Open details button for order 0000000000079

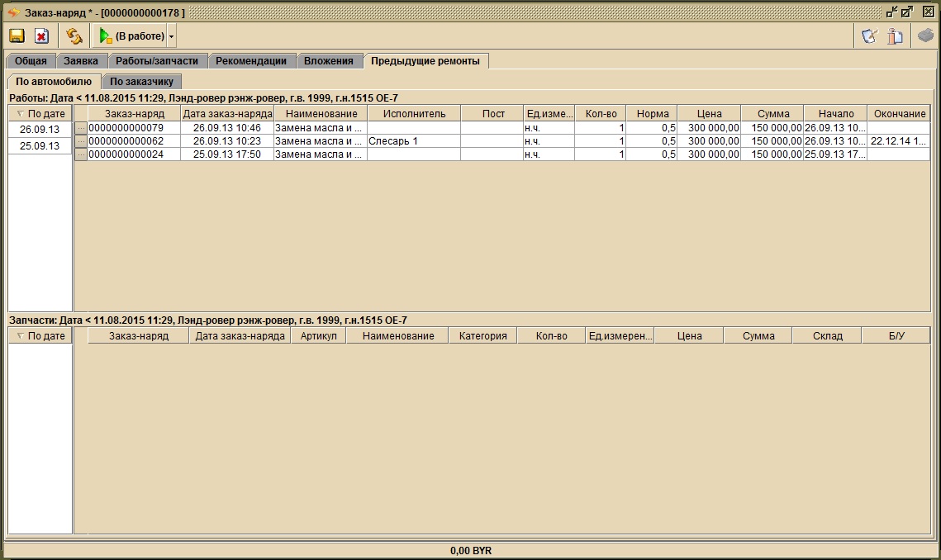point(81,128)
